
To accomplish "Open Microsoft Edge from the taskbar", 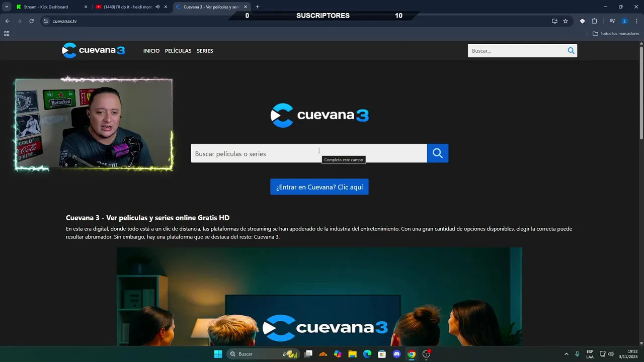I will [367, 354].
